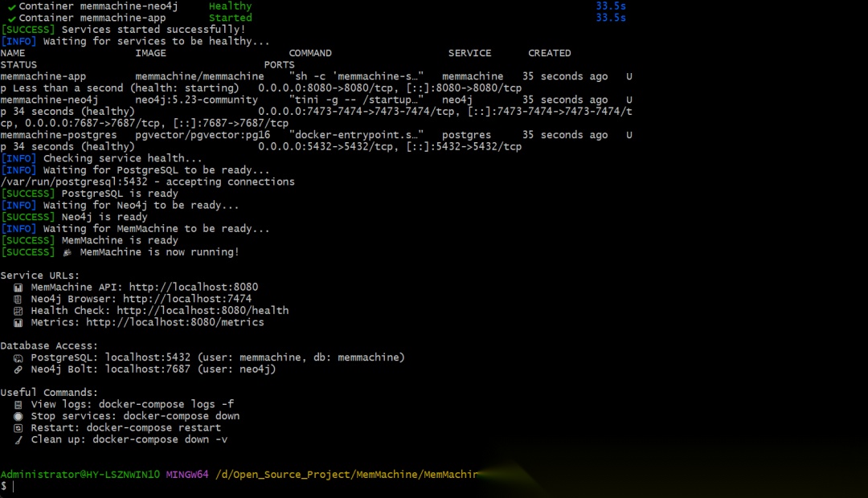This screenshot has height=498, width=868.
Task: Click the 'COMMAND' column header
Action: tap(310, 53)
